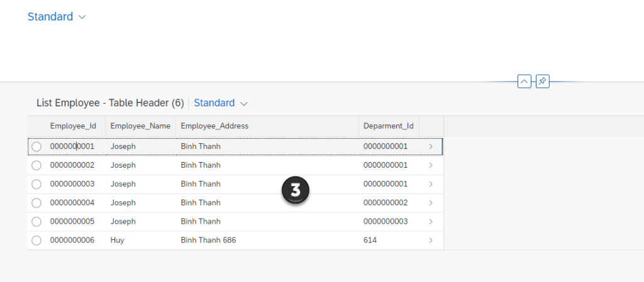
Task: Click the Employee_Id column header
Action: click(73, 126)
